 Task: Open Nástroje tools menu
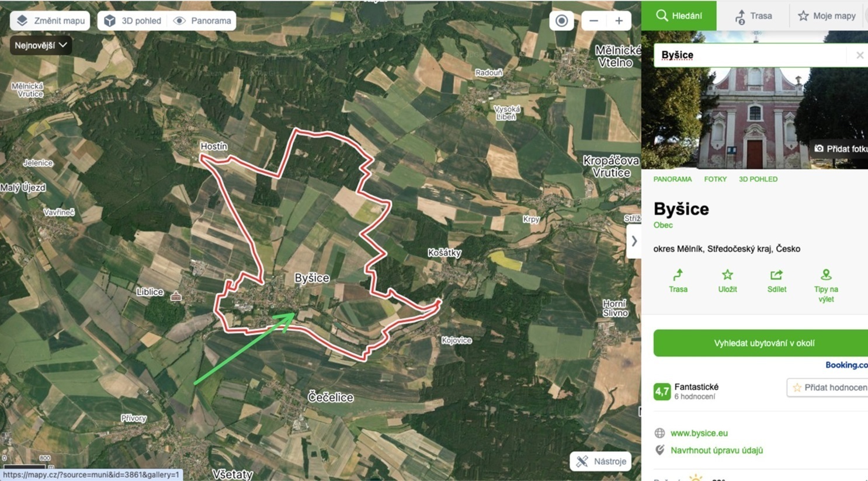pyautogui.click(x=600, y=461)
